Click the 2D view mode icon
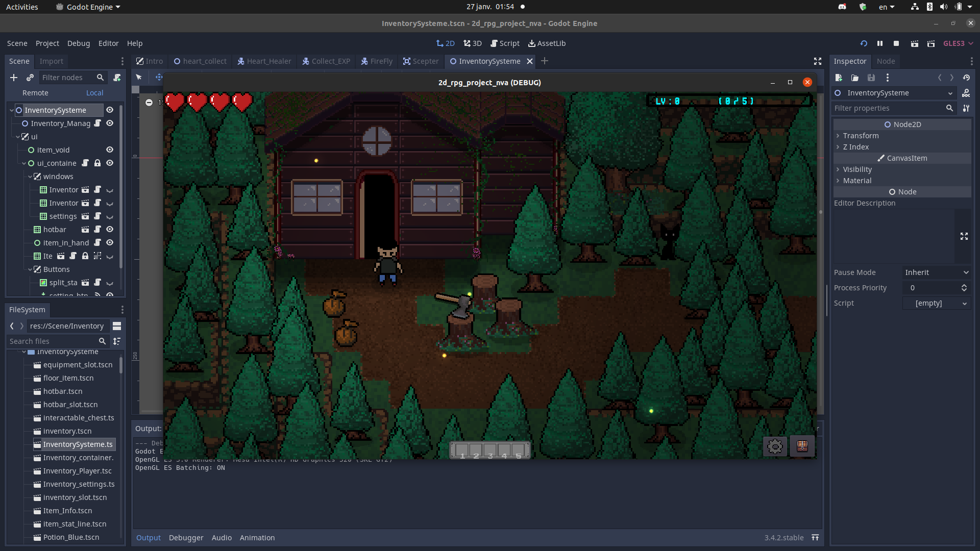 (x=445, y=43)
